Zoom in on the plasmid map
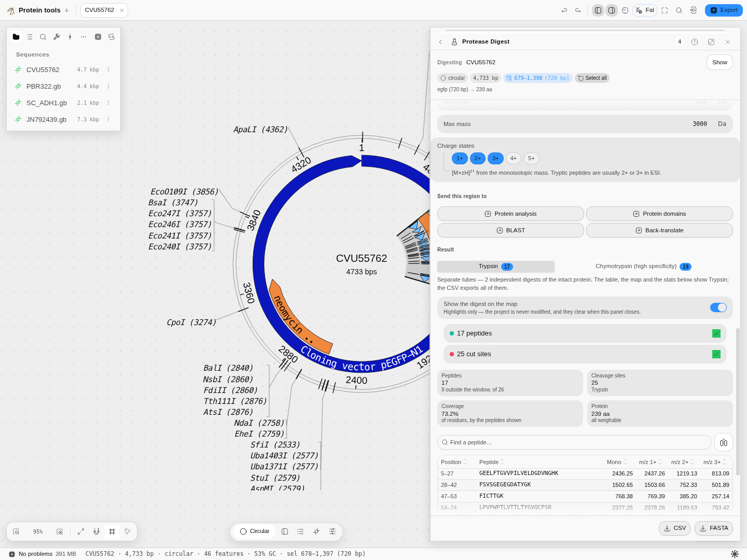Screen dimensions: 747x560 tap(60, 531)
